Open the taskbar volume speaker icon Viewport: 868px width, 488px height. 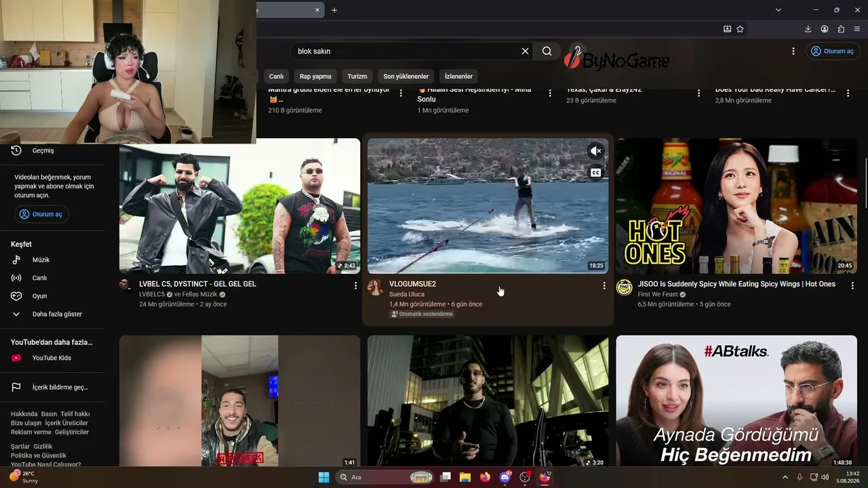825,477
